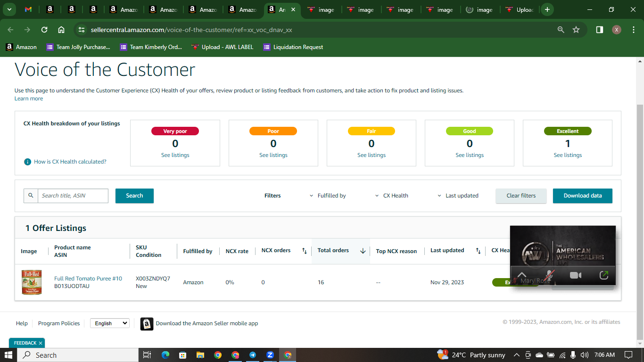
Task: Open the tab search dropdown
Action: click(9, 9)
